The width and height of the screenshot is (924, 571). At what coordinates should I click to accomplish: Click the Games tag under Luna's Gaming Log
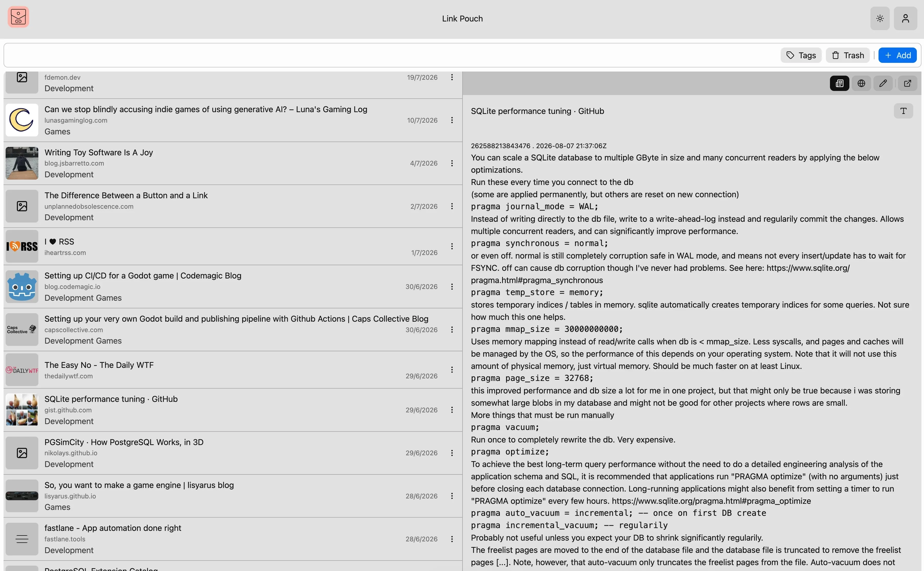57,132
